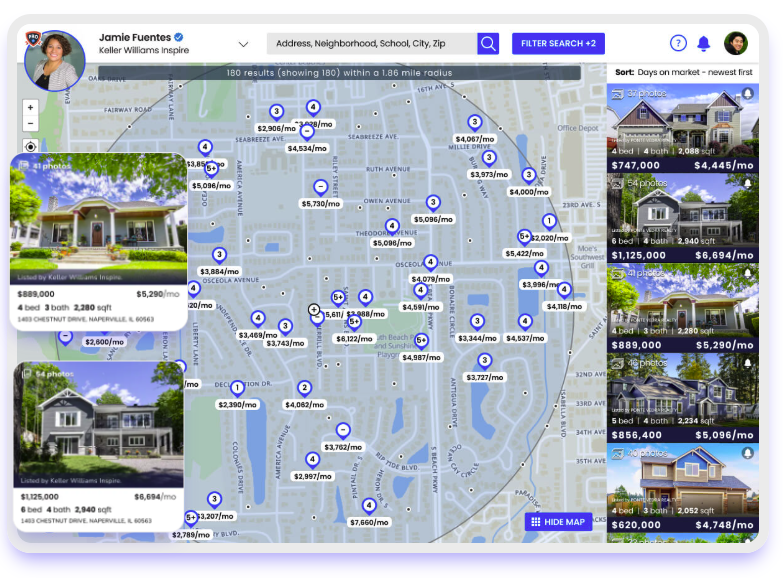
Task: Click the HIDE MAP button
Action: pos(558,522)
